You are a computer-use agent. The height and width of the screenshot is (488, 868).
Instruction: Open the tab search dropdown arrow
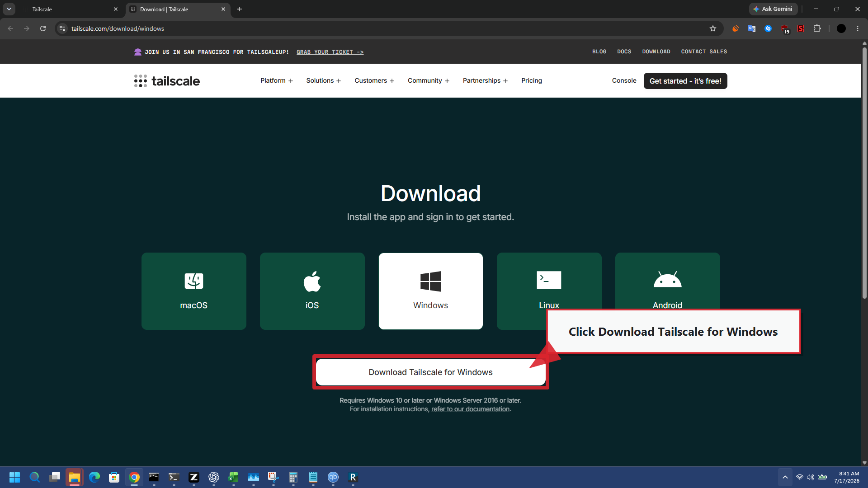pyautogui.click(x=9, y=9)
